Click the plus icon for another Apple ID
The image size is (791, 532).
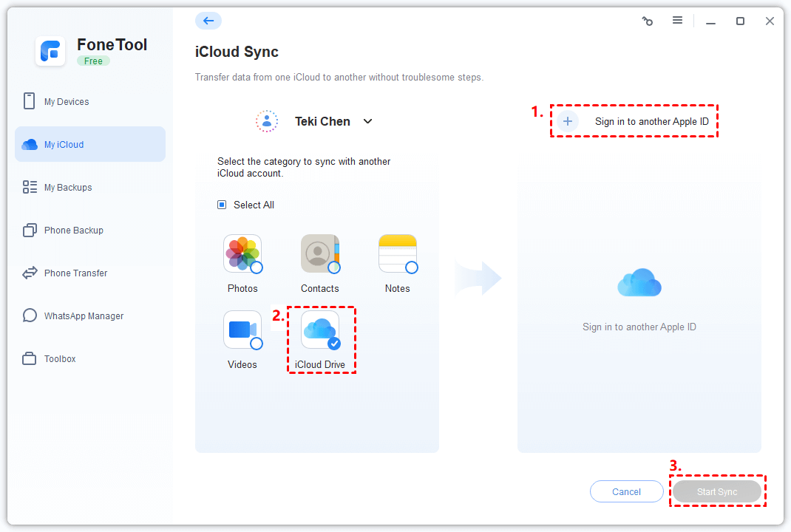[568, 121]
